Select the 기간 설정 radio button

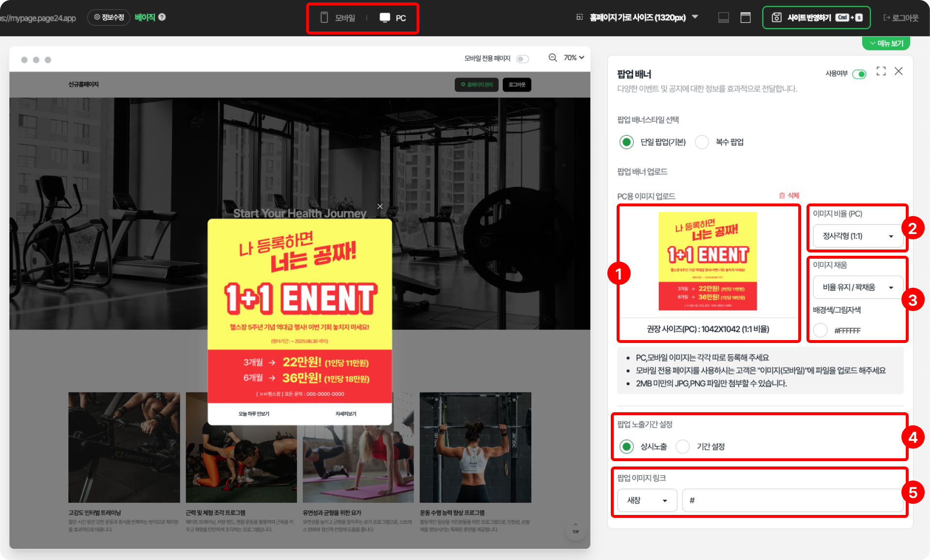pyautogui.click(x=682, y=446)
